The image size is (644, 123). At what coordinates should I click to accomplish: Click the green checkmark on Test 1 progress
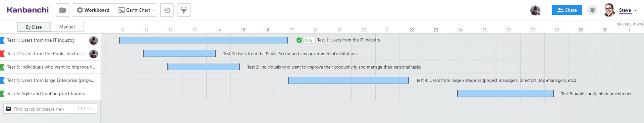pyautogui.click(x=299, y=40)
